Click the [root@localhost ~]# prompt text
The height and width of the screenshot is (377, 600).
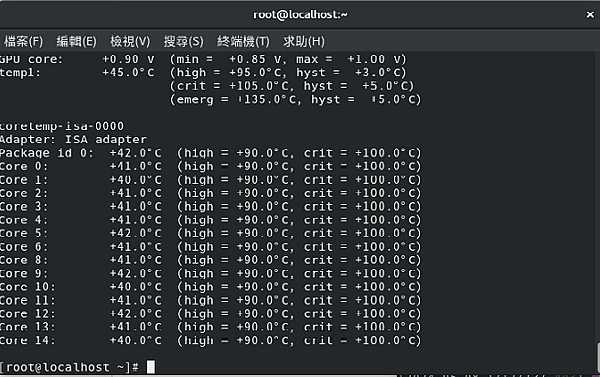(x=69, y=367)
